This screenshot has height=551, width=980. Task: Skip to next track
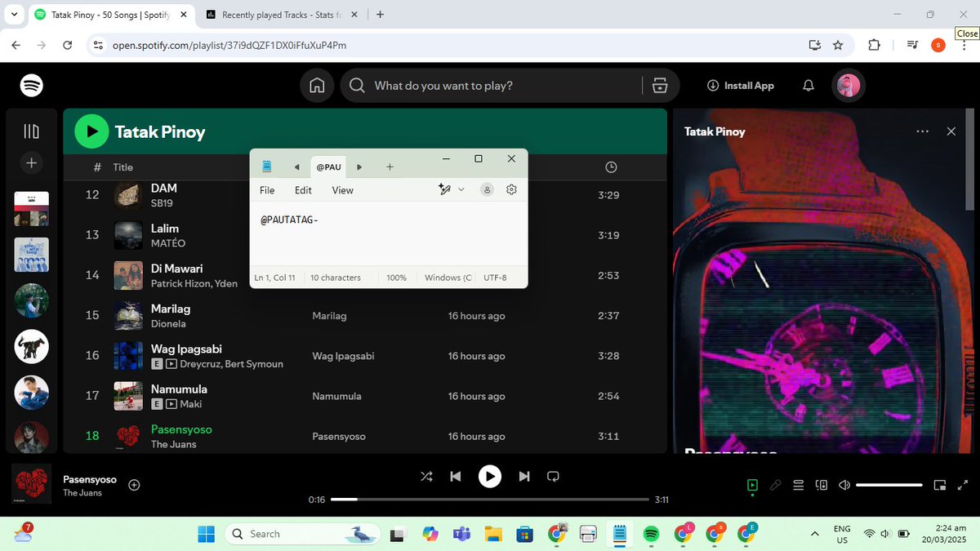(x=524, y=477)
